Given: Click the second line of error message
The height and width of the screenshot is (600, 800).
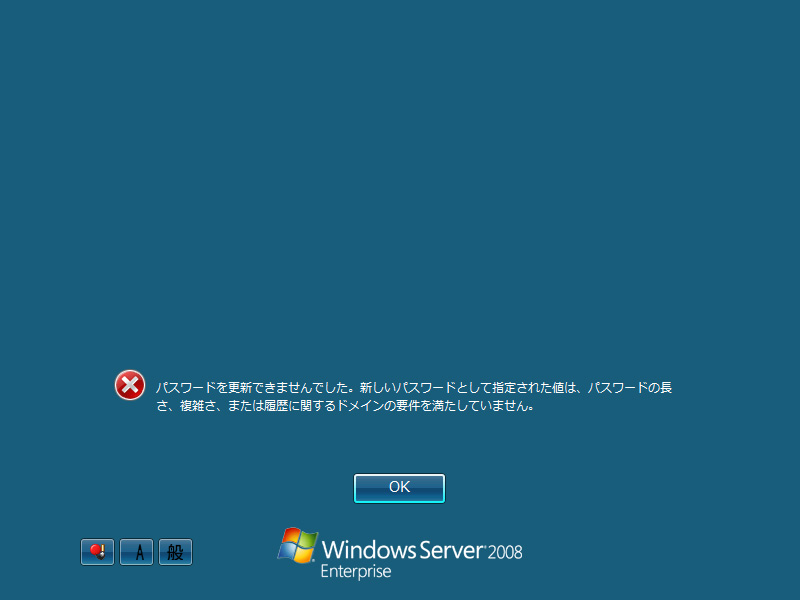Looking at the screenshot, I should [x=345, y=406].
